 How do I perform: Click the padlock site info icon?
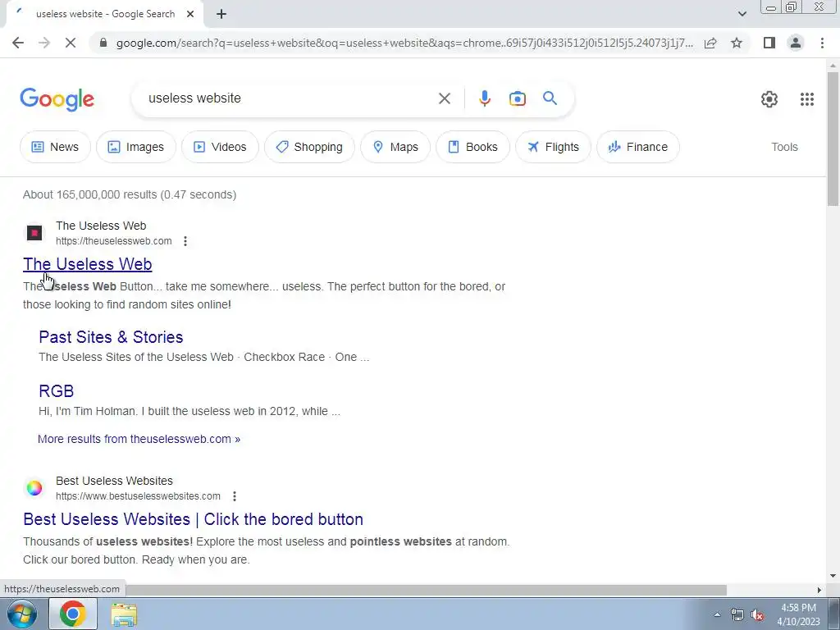coord(104,43)
